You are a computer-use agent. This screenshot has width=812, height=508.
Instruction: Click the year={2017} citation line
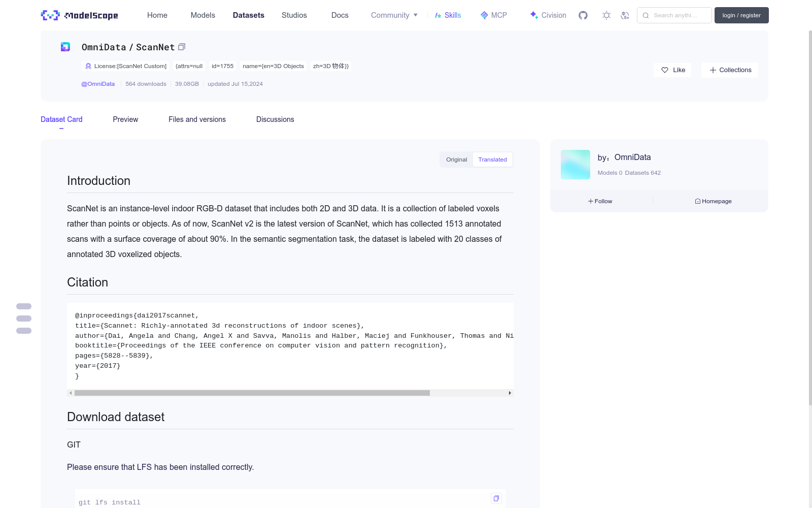98,366
